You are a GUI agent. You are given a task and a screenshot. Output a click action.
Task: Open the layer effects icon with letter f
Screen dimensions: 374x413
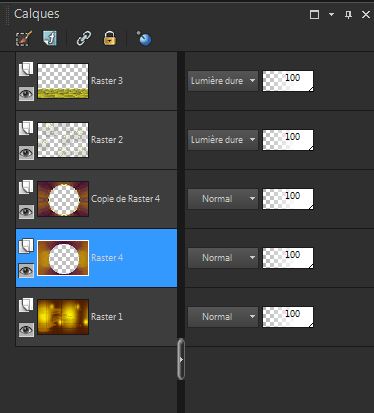click(x=50, y=38)
